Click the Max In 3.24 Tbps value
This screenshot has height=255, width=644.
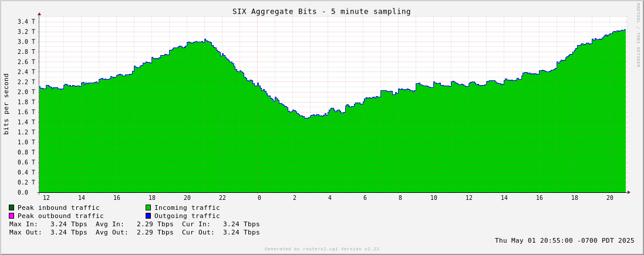[68, 224]
